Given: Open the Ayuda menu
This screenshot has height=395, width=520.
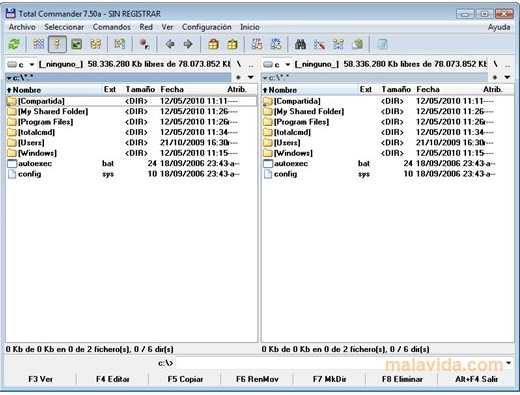Looking at the screenshot, I should click(x=499, y=27).
